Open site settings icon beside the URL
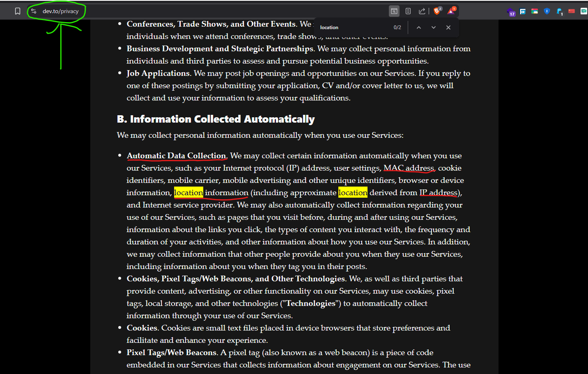588x374 pixels. [x=34, y=11]
